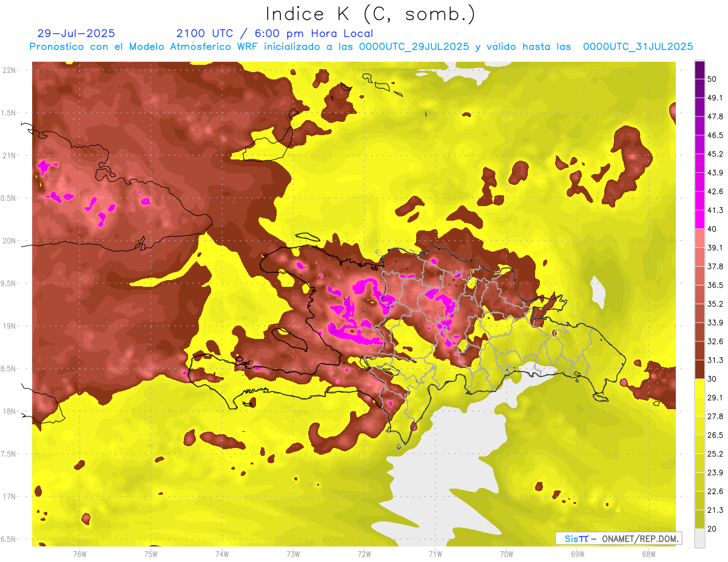Click legend value '43.9'

pos(715,173)
